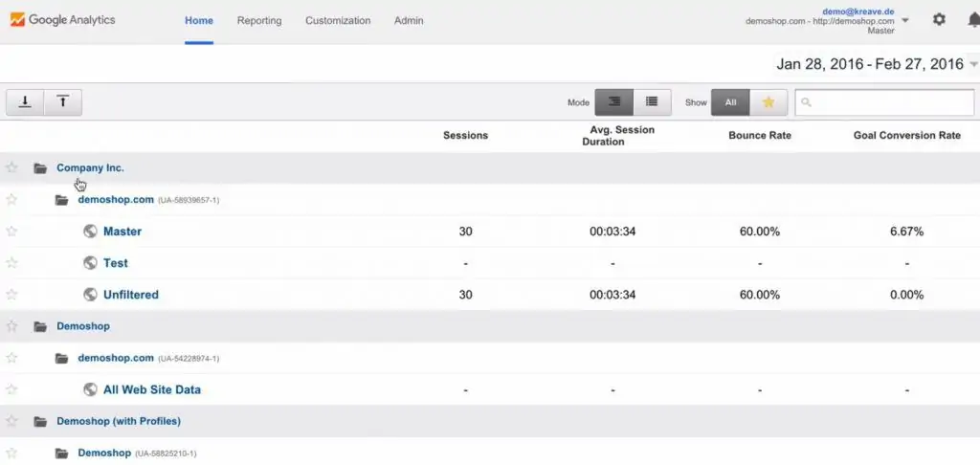The height and width of the screenshot is (465, 980).
Task: Click the account search field
Action: click(x=884, y=102)
